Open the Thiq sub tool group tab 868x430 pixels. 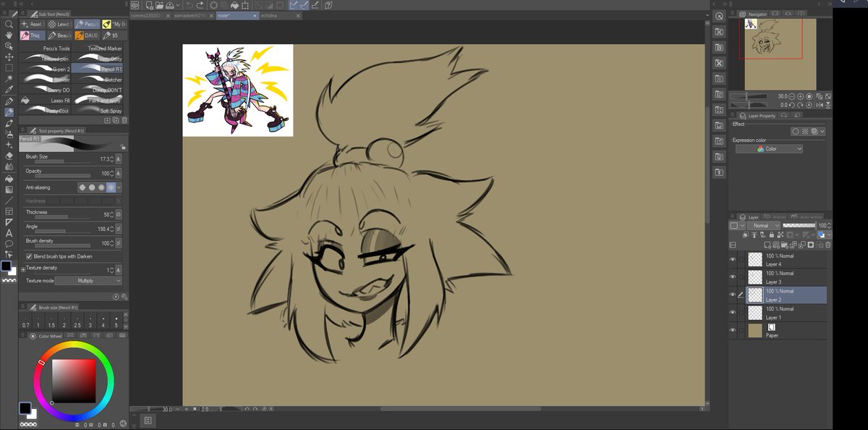(33, 35)
